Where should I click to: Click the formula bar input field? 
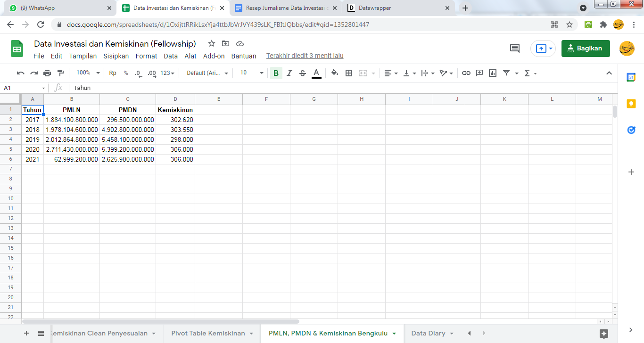coord(330,88)
